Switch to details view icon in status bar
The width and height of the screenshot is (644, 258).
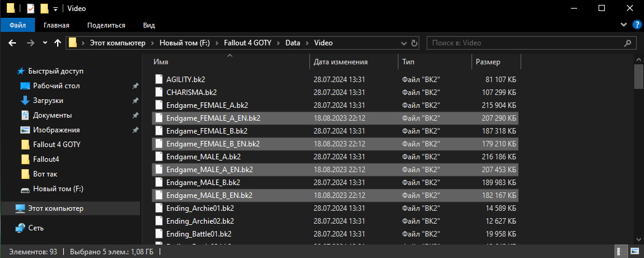click(623, 251)
